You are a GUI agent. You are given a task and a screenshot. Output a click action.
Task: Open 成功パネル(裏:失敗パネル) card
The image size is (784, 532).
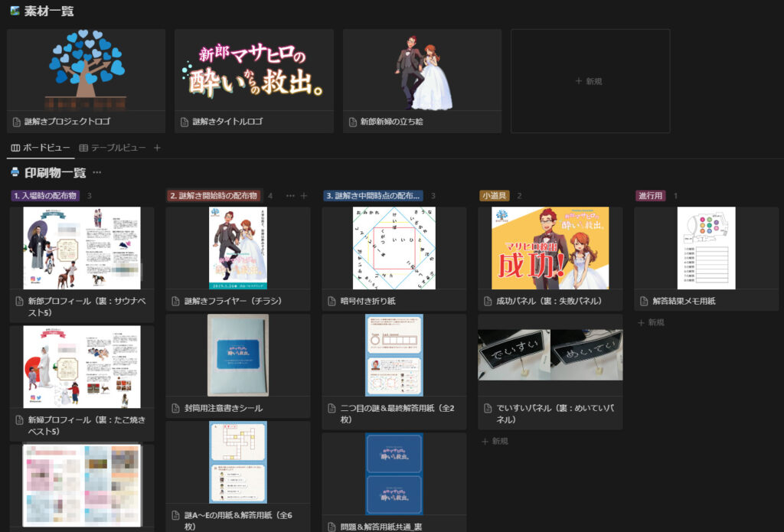pyautogui.click(x=550, y=258)
